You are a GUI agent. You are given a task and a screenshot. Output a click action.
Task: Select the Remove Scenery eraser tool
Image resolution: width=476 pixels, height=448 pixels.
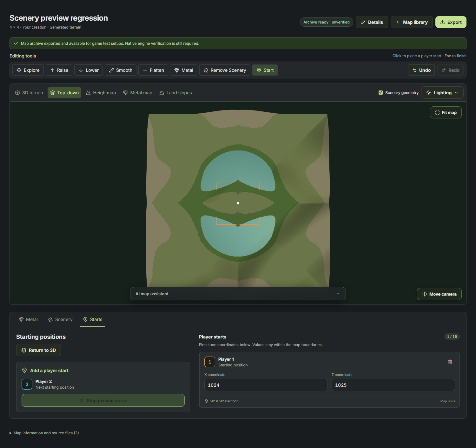(x=225, y=70)
